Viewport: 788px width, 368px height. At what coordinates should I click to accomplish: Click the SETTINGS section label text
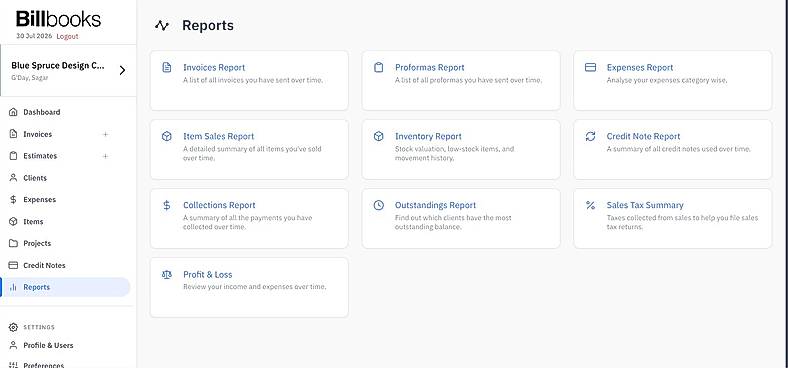tap(39, 327)
